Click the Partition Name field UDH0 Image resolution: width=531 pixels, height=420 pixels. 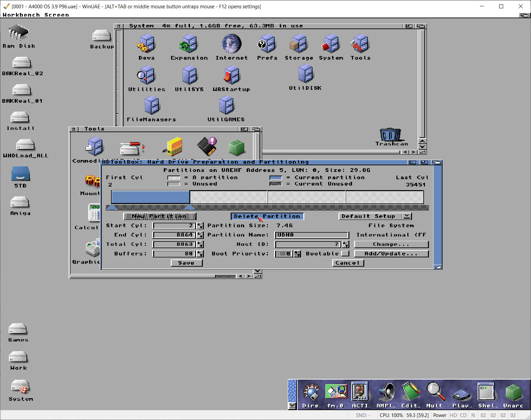tap(312, 235)
